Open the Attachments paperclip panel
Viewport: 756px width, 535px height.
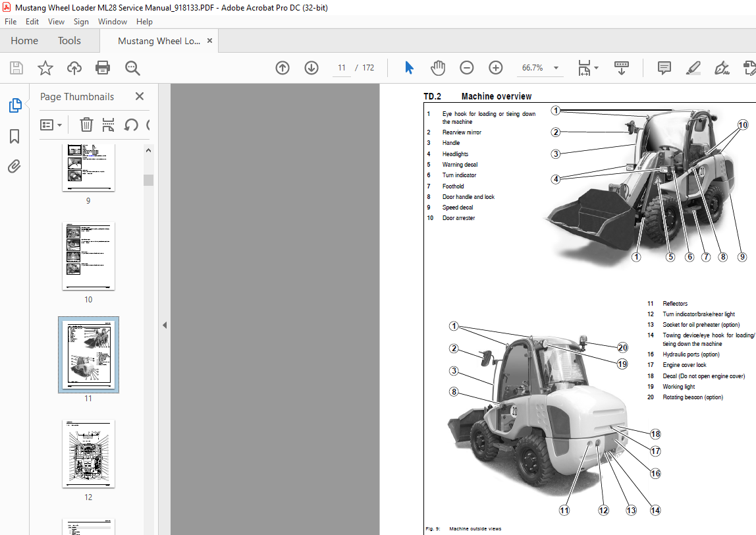[14, 167]
